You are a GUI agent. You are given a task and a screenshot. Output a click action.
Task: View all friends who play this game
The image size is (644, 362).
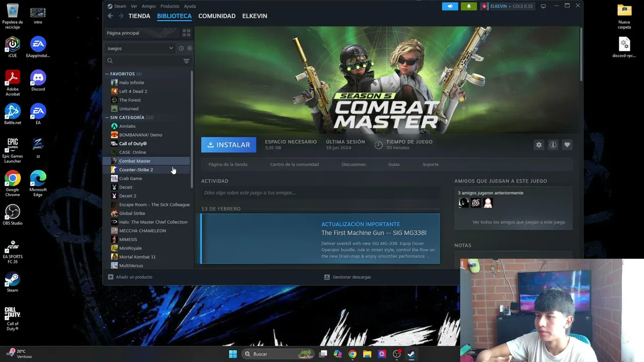point(519,222)
